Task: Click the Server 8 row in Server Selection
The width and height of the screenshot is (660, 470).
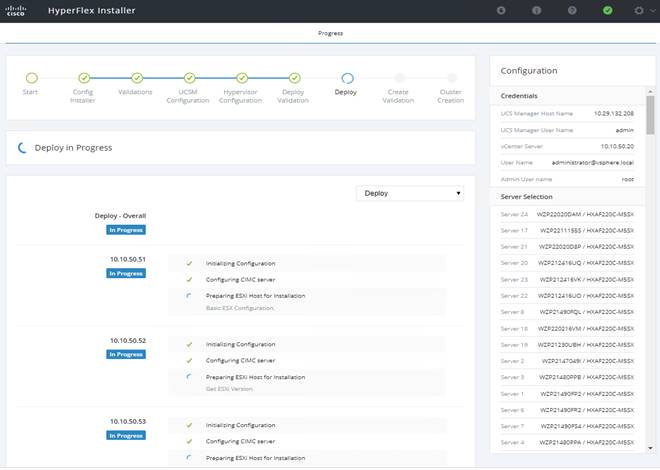Action: point(567,312)
